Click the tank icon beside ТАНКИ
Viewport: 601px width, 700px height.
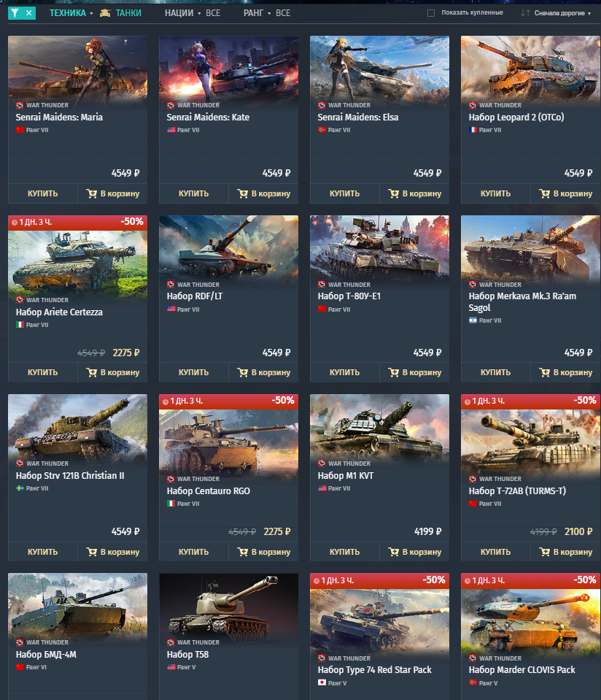[105, 13]
